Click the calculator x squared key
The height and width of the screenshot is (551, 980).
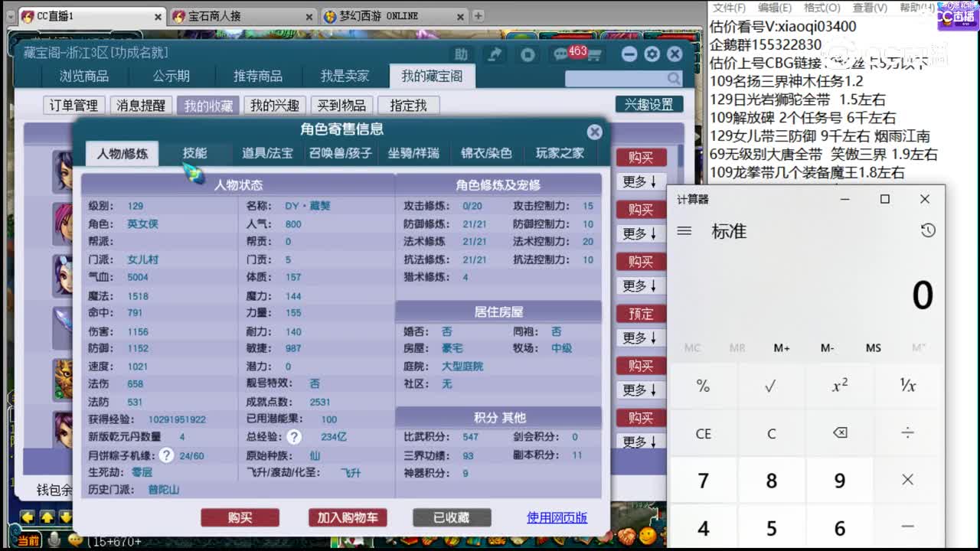click(x=840, y=386)
